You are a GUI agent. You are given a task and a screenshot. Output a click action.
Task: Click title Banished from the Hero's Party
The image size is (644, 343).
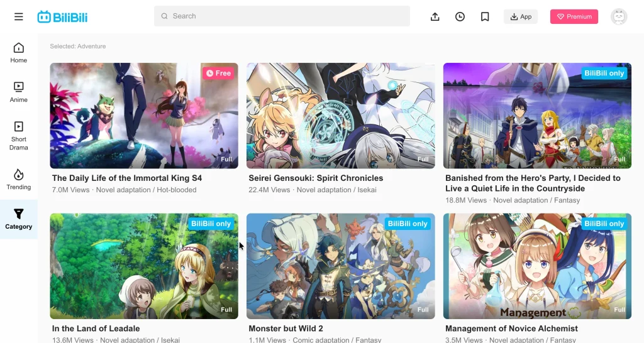[533, 183]
